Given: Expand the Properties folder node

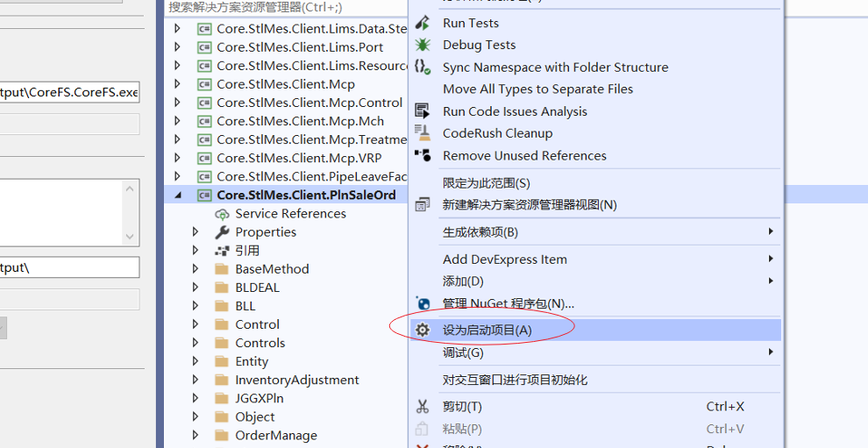Looking at the screenshot, I should point(196,232).
